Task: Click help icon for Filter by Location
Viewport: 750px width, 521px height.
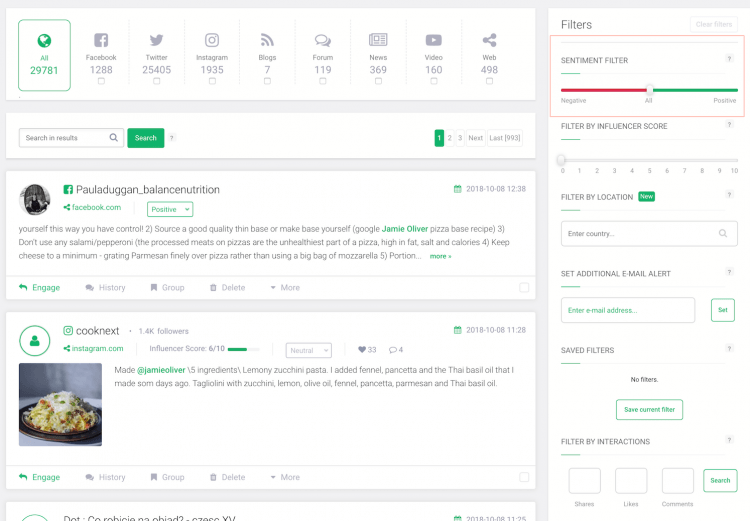Action: pos(729,194)
